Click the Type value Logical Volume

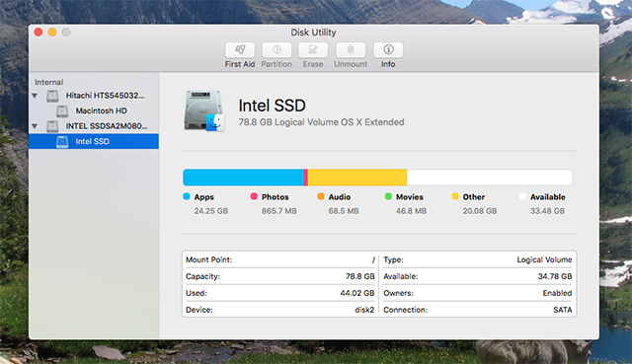pyautogui.click(x=544, y=260)
